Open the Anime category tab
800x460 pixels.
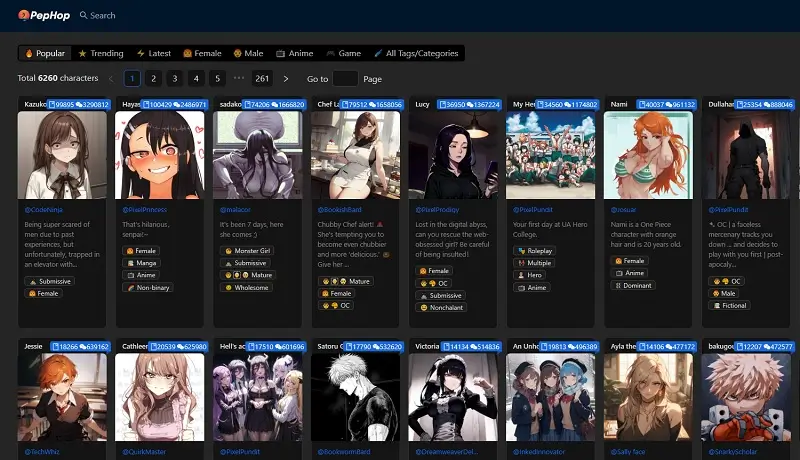(294, 53)
